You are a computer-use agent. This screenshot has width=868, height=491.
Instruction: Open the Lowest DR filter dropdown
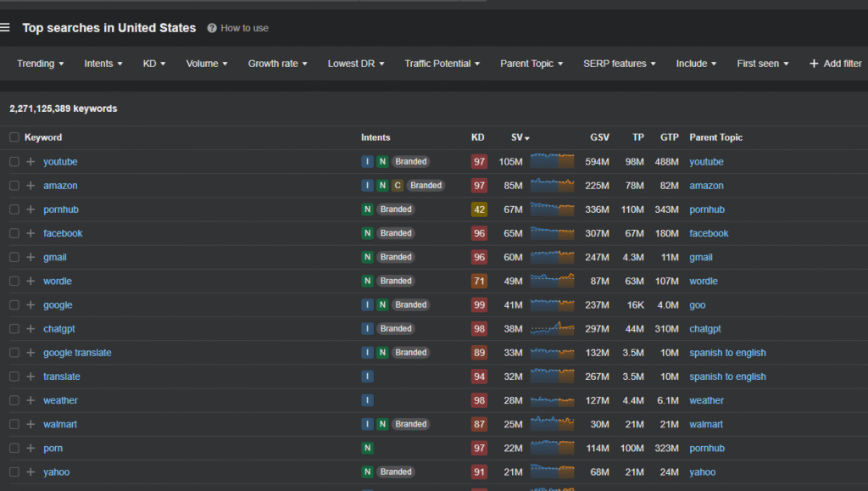pyautogui.click(x=356, y=64)
